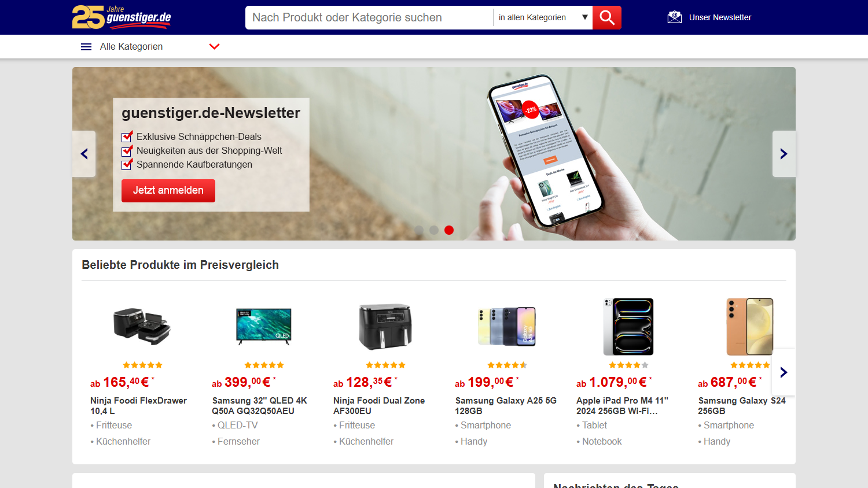Advance banner with the right arrow
Screen dimensions: 868x488
point(784,154)
